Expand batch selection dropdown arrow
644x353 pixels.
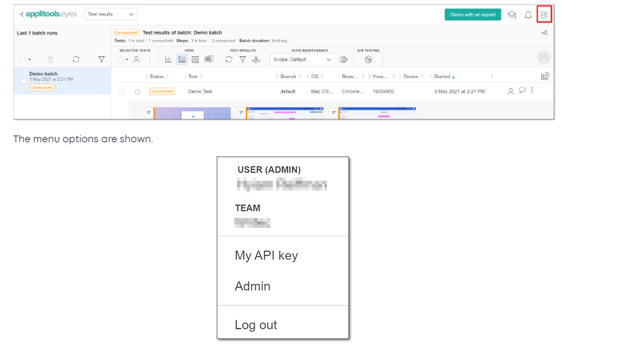(30, 60)
